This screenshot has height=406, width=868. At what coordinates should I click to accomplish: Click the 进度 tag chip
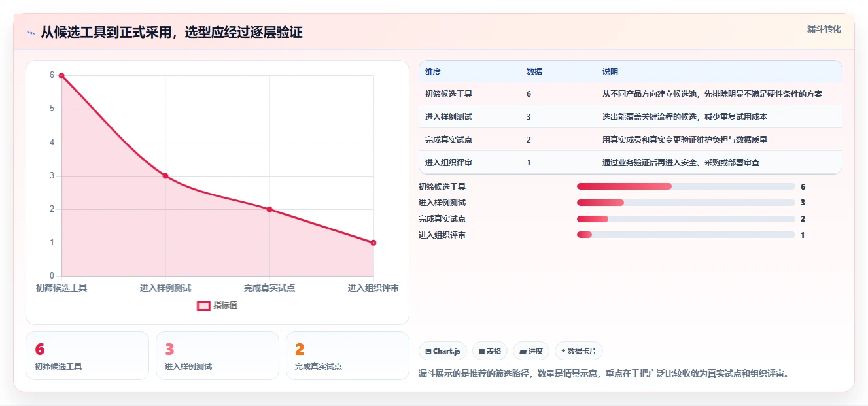pos(531,351)
